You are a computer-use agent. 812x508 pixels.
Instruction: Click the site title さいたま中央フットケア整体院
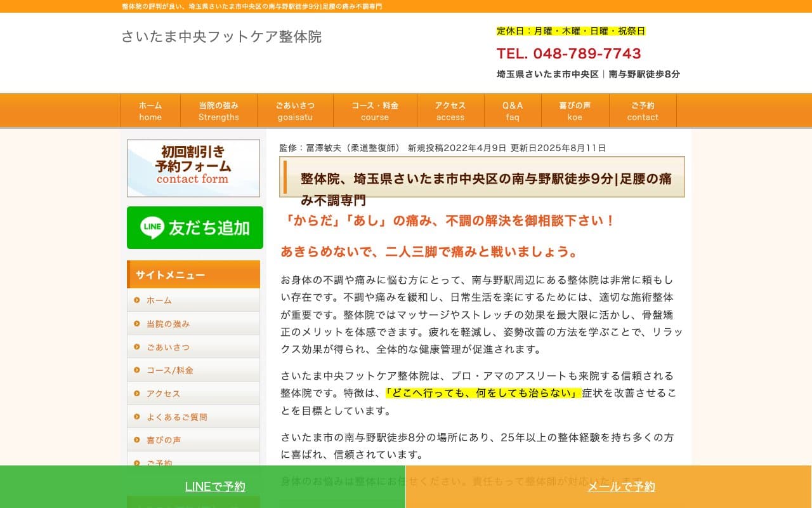click(222, 37)
